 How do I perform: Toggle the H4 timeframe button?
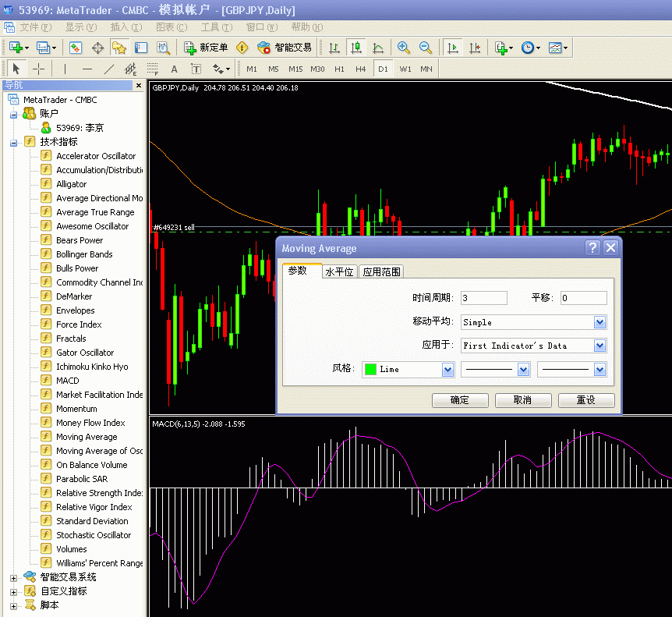click(360, 69)
